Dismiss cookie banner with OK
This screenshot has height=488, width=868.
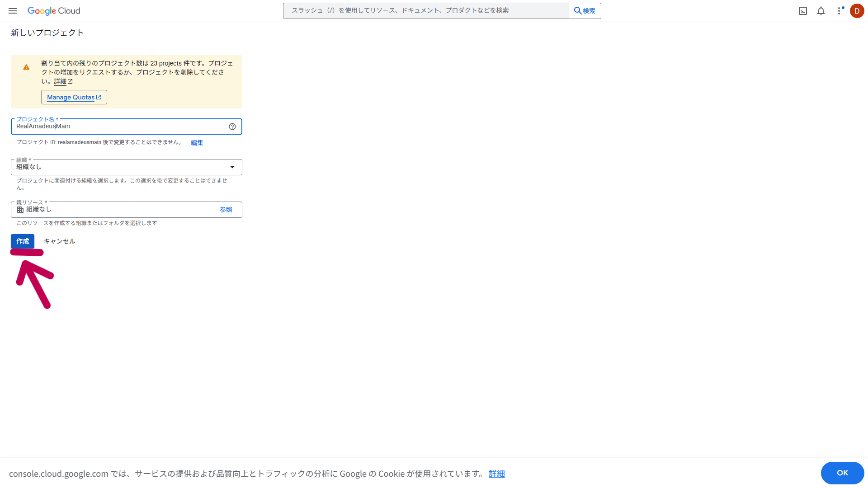pos(842,473)
